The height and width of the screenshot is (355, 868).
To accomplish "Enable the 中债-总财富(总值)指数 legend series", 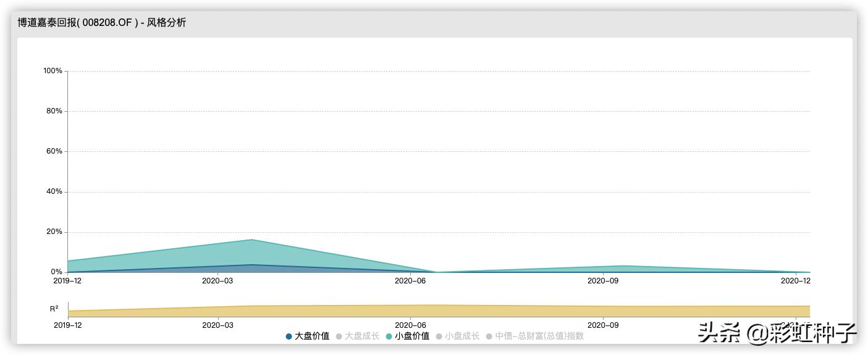I will tap(535, 336).
